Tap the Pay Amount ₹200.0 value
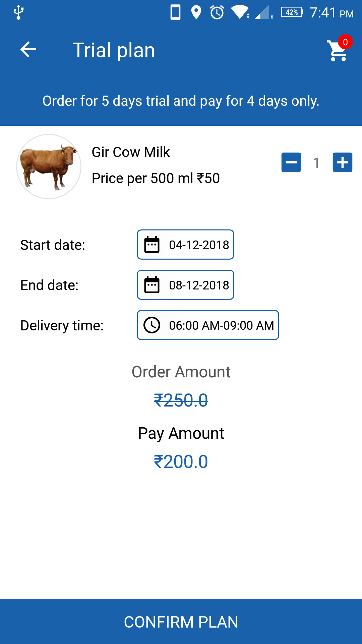The height and width of the screenshot is (644, 362). pyautogui.click(x=181, y=462)
